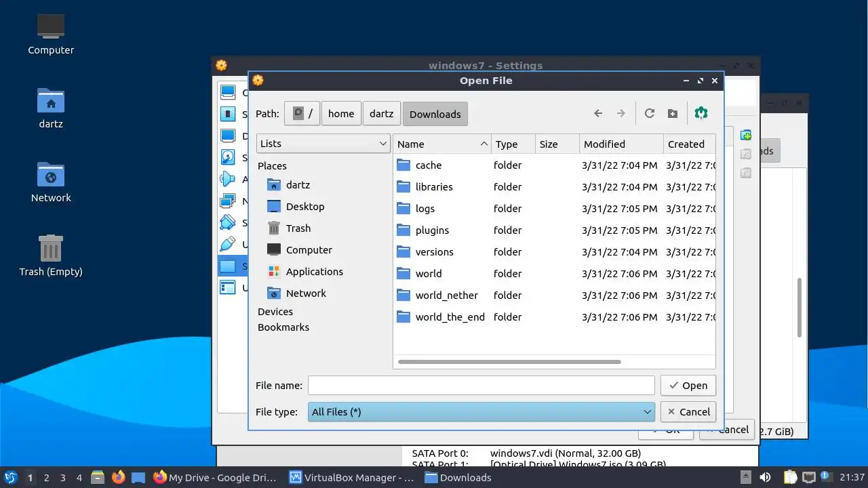Image resolution: width=868 pixels, height=488 pixels.
Task: Click the green icon right of new folder
Action: pos(701,113)
